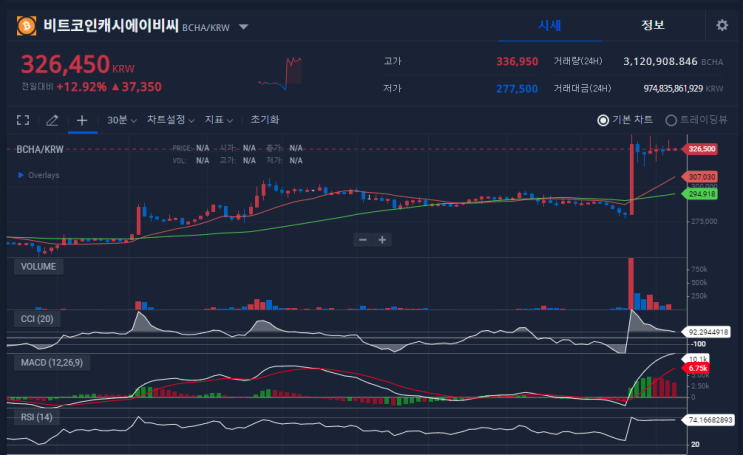Select the 트레이딩뷰 radio button
Viewport: 743px width, 455px height.
click(x=671, y=120)
